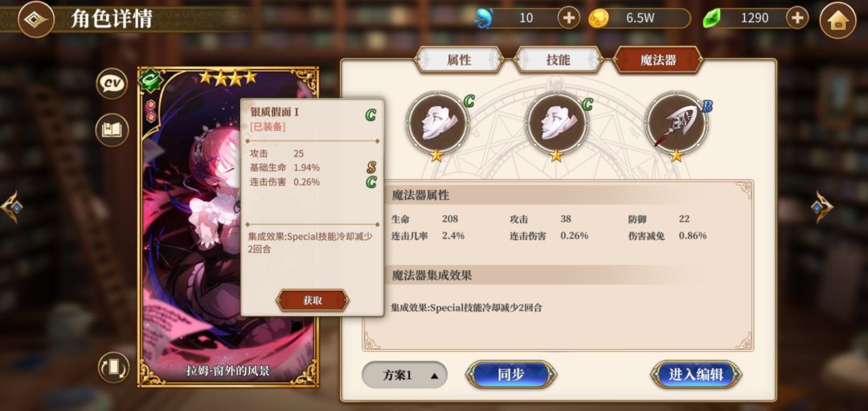868x411 pixels.
Task: Add more blue fish currency with plus
Action: [x=568, y=18]
